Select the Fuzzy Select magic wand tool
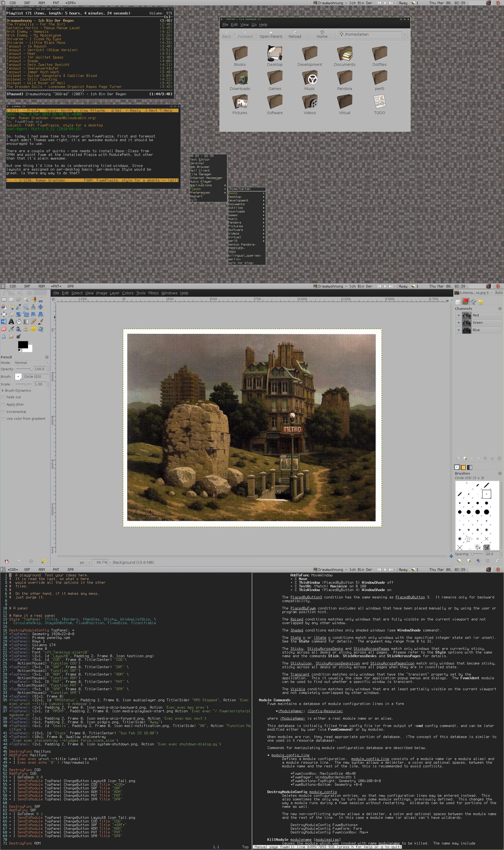Viewport: 504px width, 850px height. coord(26,300)
